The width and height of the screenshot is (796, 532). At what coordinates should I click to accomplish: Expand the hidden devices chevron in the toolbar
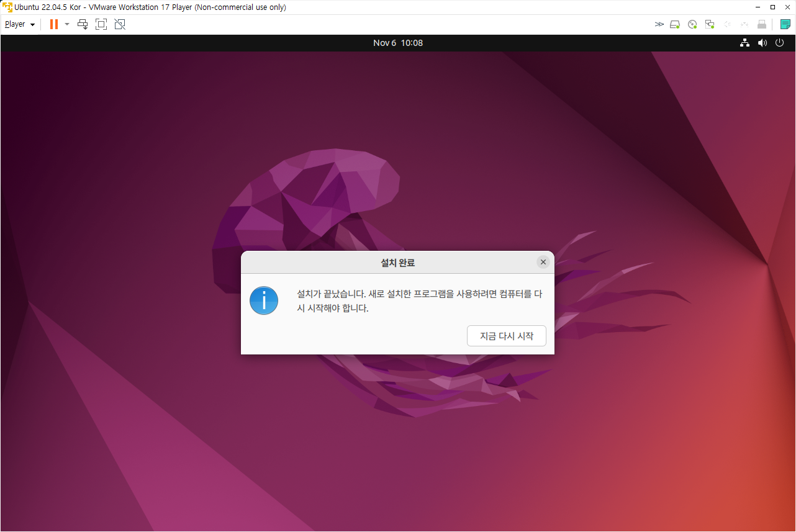[659, 24]
